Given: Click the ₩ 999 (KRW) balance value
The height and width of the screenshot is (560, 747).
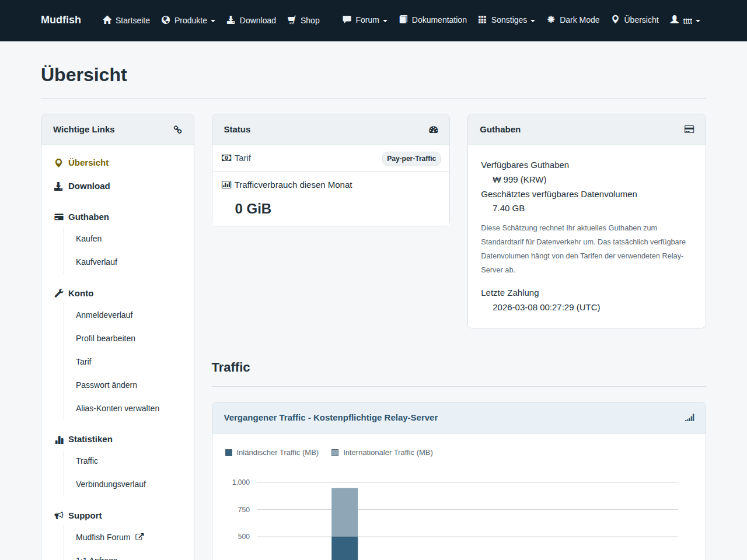Looking at the screenshot, I should pyautogui.click(x=519, y=180).
